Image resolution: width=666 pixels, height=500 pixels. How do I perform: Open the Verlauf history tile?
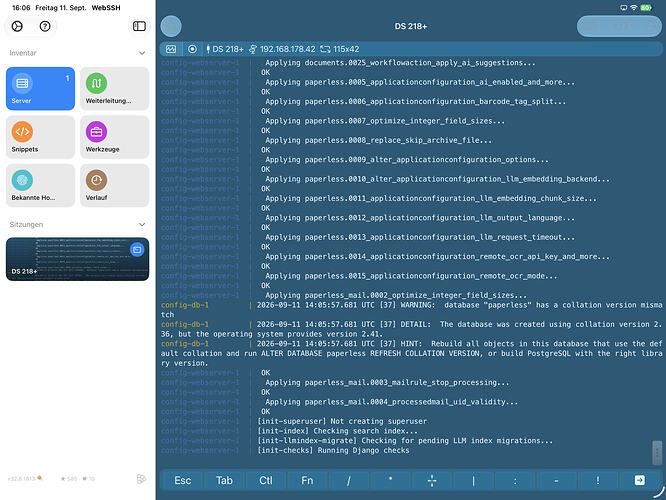115,185
